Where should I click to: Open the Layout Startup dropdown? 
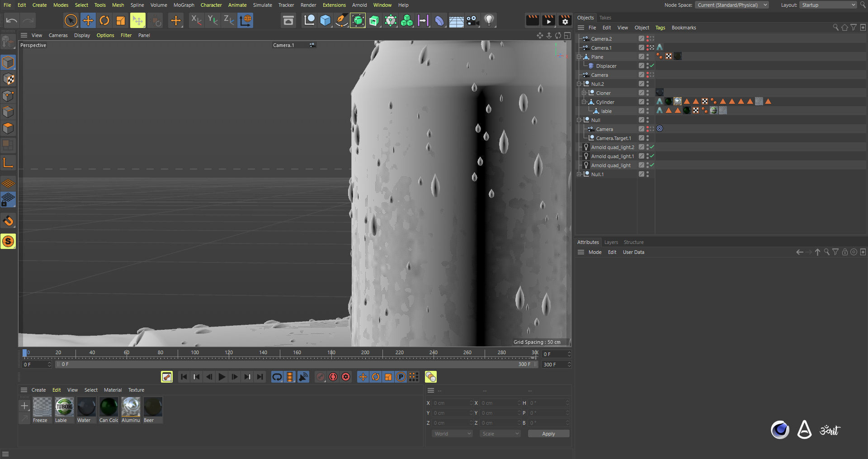click(x=828, y=5)
